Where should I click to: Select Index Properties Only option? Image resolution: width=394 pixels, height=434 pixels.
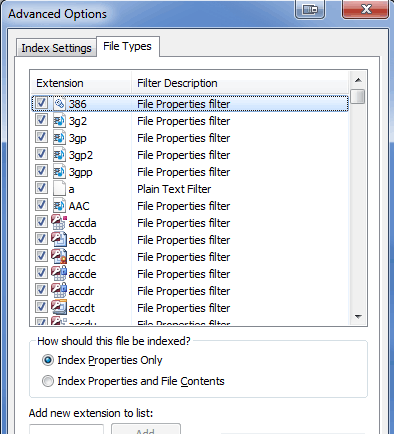tap(48, 360)
